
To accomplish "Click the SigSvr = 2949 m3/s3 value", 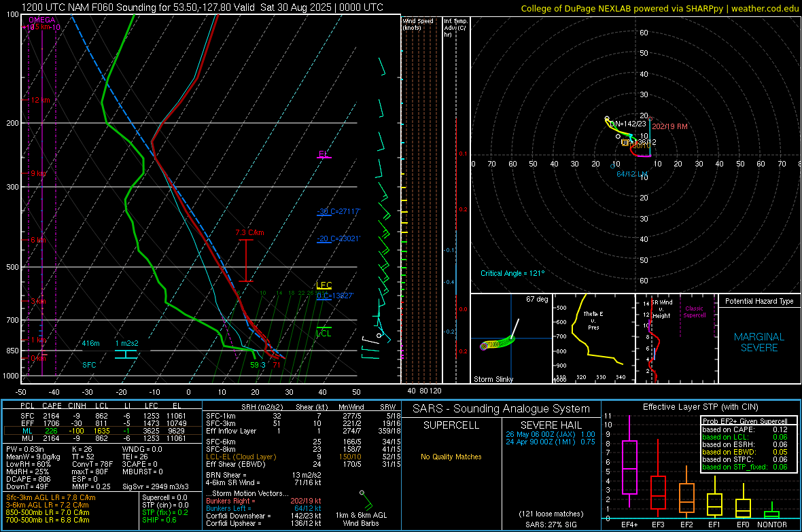I will 156,486.
